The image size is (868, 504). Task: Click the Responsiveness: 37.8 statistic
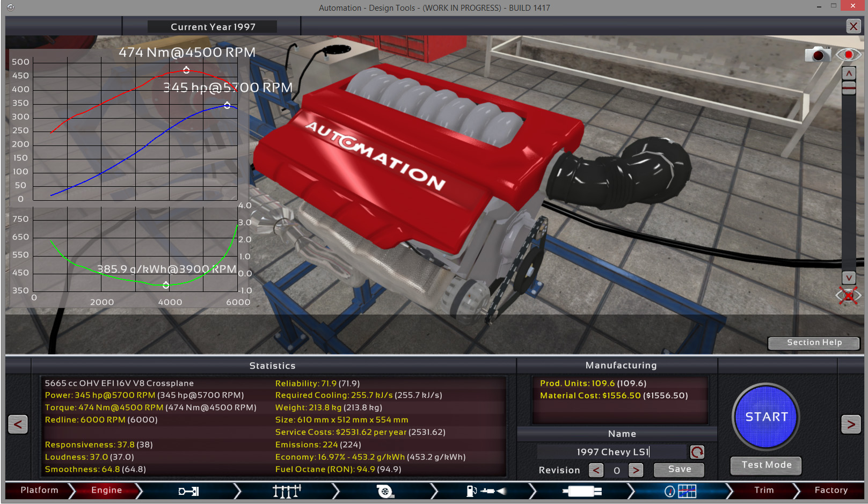point(99,445)
